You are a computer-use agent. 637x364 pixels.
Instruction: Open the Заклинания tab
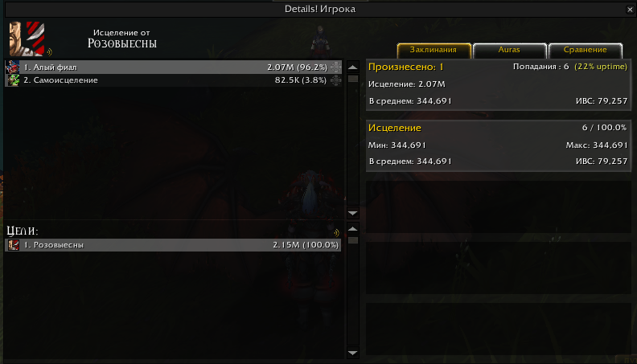pyautogui.click(x=434, y=51)
